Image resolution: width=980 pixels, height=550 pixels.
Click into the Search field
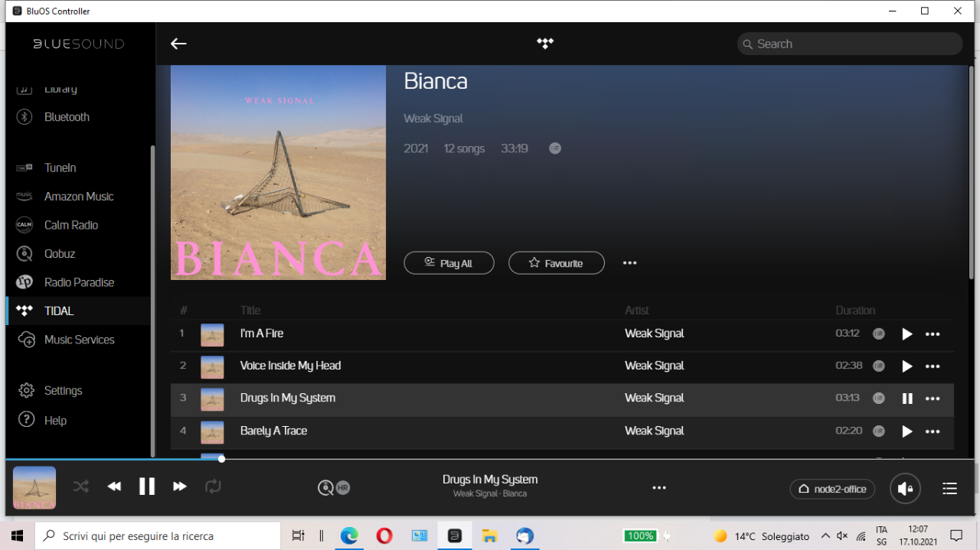850,44
